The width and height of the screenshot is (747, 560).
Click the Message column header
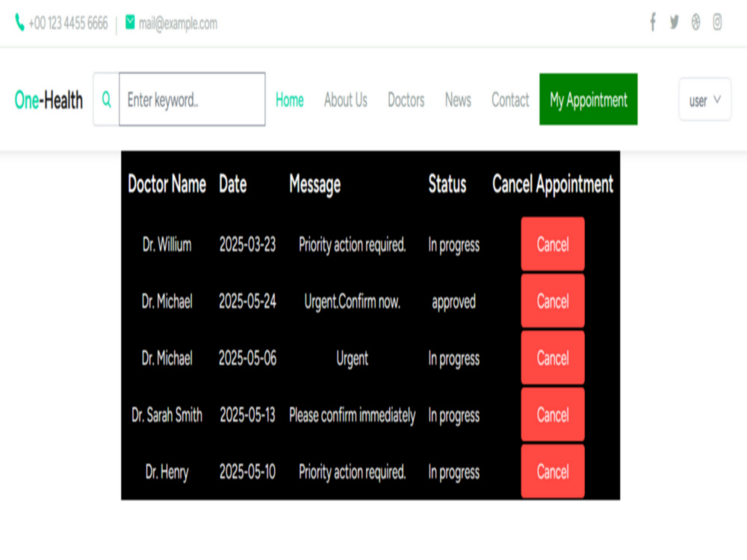tap(315, 184)
